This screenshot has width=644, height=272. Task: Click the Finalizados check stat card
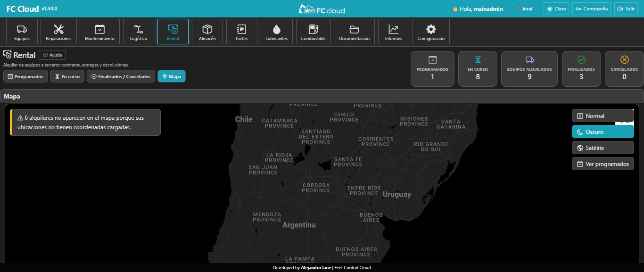[x=581, y=69]
